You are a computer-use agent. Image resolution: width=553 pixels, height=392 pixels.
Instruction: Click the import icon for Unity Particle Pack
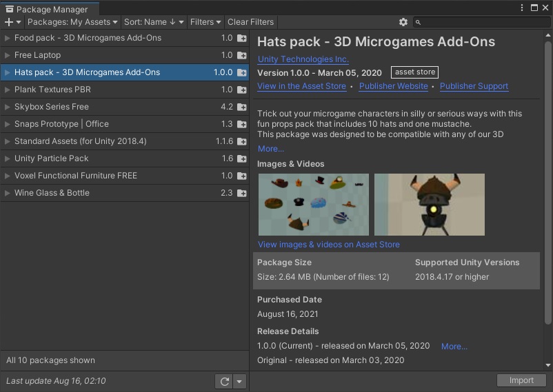241,158
